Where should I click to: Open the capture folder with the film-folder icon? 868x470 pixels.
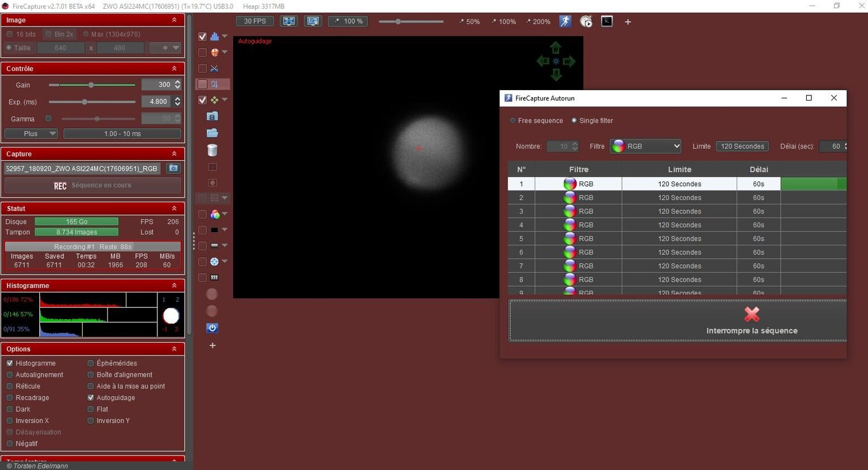click(x=212, y=116)
